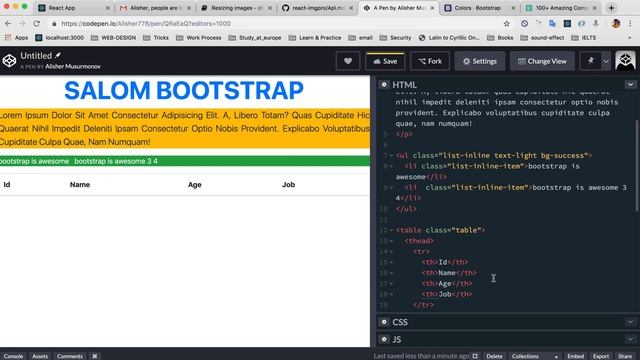Screen dimensions: 640x360
Task: Open WEB-DESIGN bookmarks folder
Action: coord(113,38)
